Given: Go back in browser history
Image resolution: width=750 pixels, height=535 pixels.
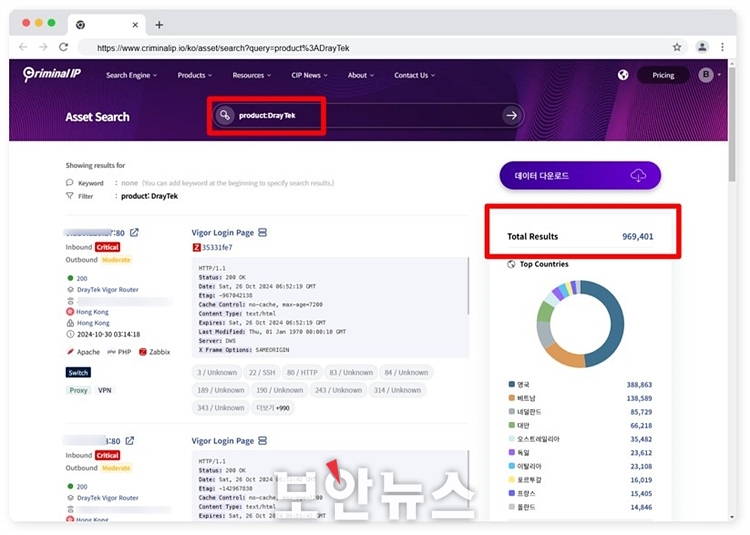Looking at the screenshot, I should (x=23, y=47).
